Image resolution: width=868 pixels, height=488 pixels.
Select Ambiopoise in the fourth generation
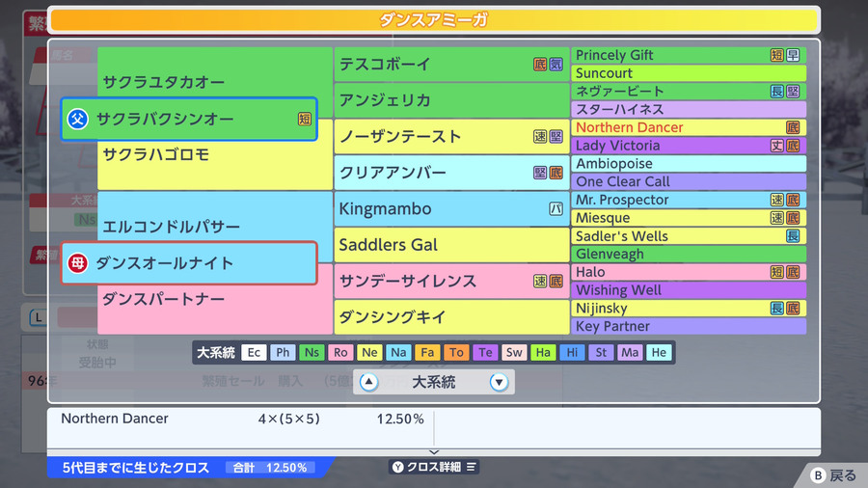point(688,163)
